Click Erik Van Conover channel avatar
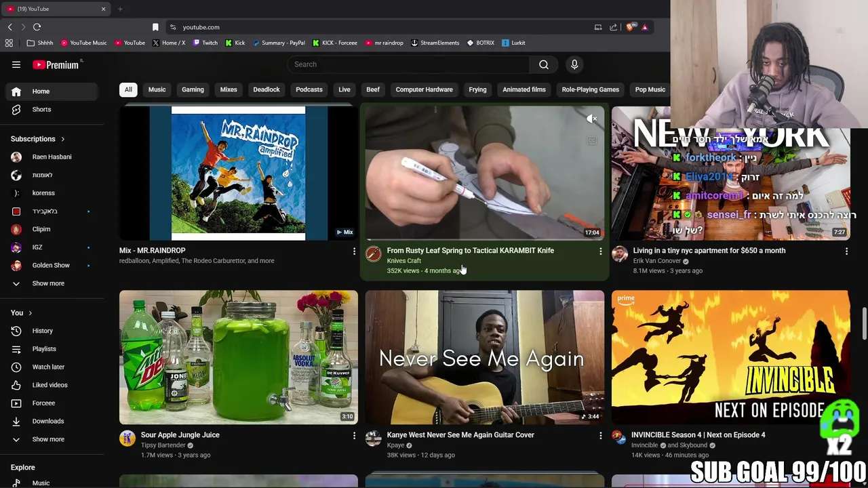The height and width of the screenshot is (488, 868). click(620, 254)
